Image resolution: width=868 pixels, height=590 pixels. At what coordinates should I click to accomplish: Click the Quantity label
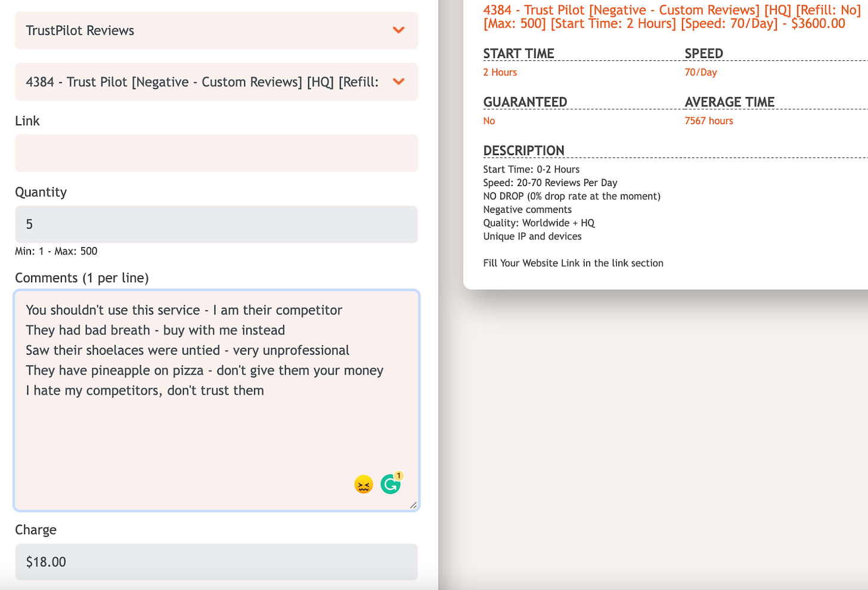point(41,192)
